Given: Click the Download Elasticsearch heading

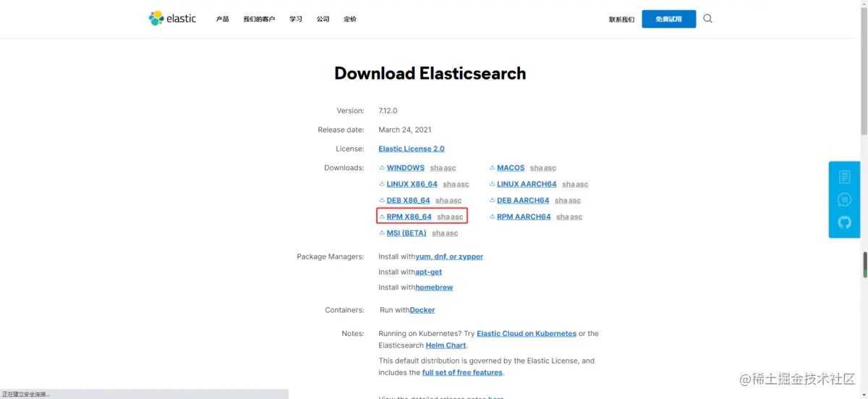Looking at the screenshot, I should click(x=430, y=73).
